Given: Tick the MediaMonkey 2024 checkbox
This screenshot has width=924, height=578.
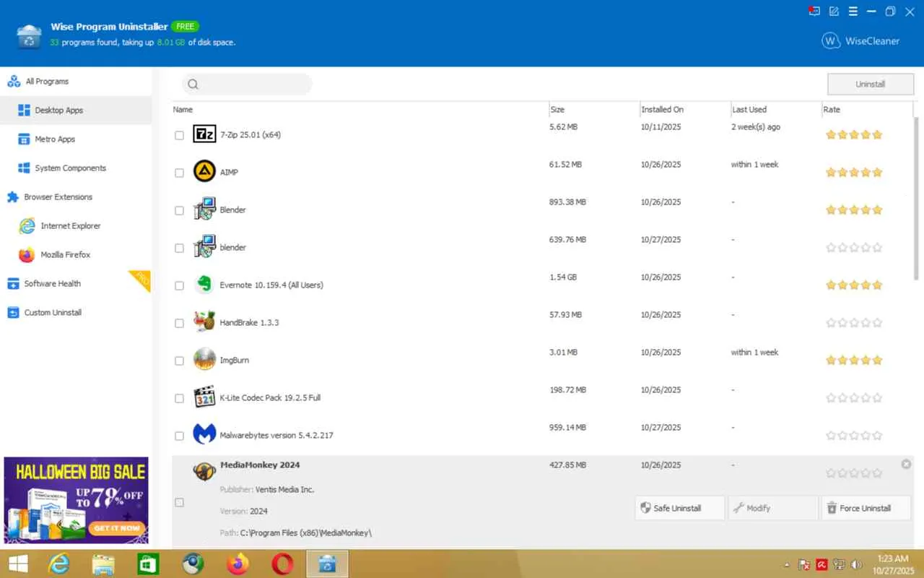Looking at the screenshot, I should (179, 502).
